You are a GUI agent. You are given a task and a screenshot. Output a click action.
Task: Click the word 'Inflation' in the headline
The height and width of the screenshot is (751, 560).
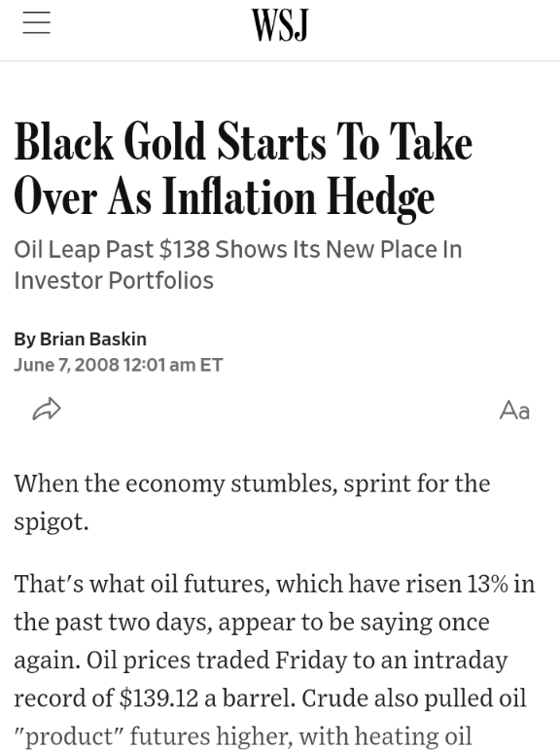(x=239, y=197)
